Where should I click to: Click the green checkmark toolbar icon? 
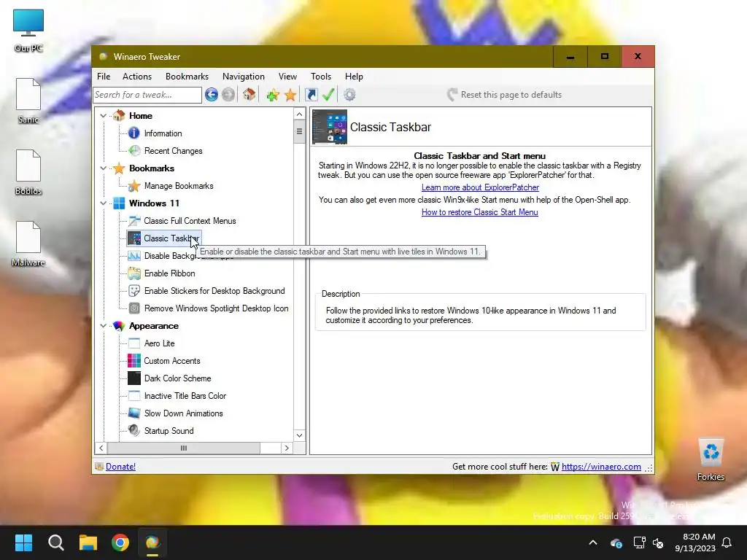(328, 95)
